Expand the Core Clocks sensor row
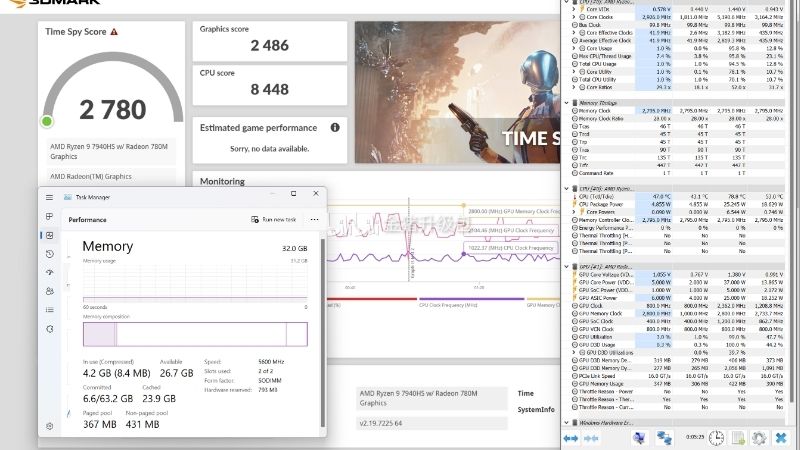800x450 pixels. point(574,17)
